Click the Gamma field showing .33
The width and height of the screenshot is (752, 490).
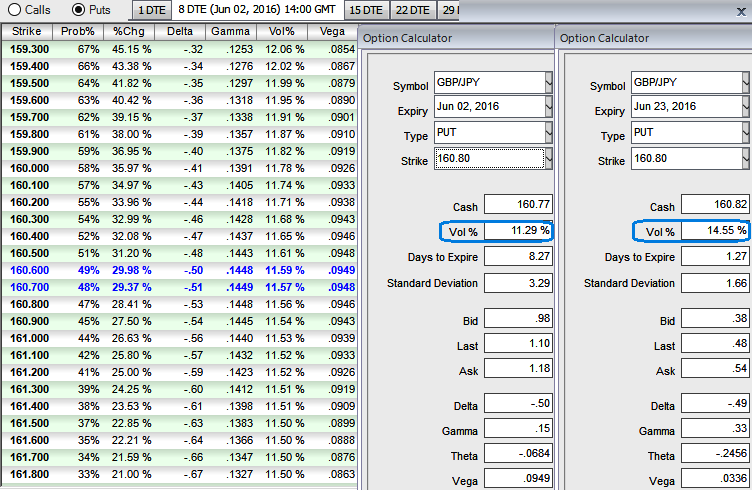[715, 428]
